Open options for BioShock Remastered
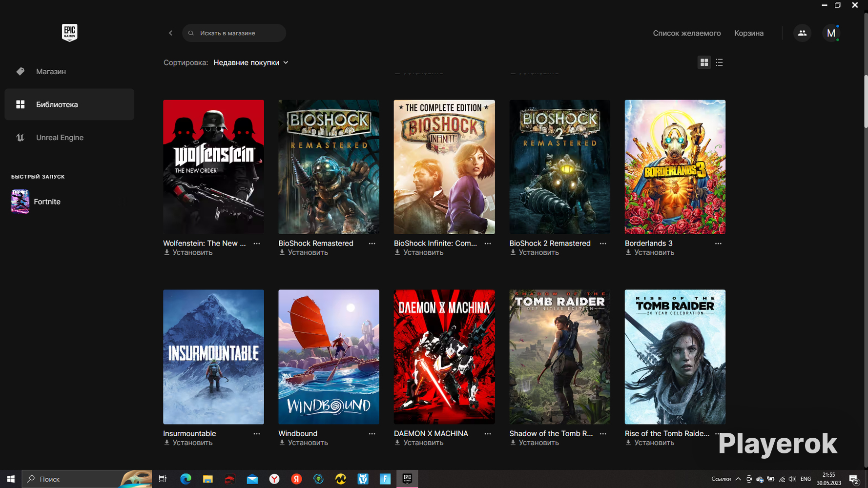Screen dimensions: 868x488 [x=372, y=244]
